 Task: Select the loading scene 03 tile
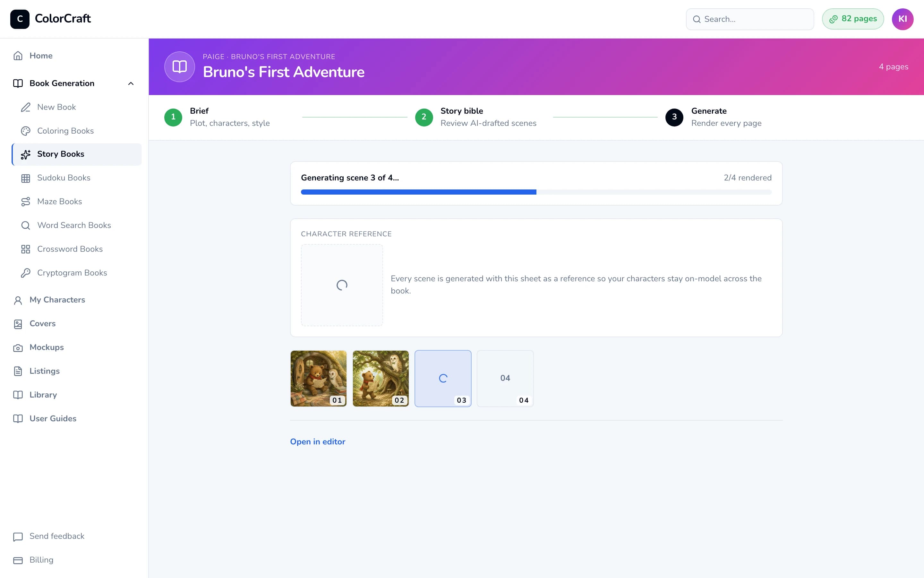[x=443, y=379]
